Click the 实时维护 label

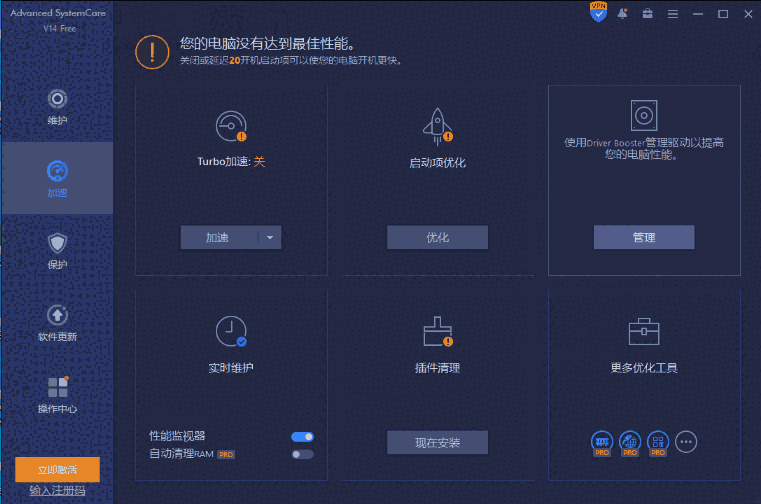click(231, 368)
